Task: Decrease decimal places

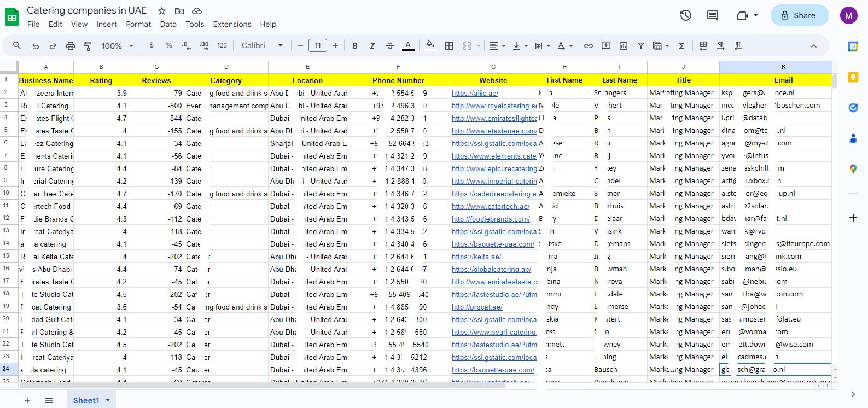Action: [x=187, y=45]
